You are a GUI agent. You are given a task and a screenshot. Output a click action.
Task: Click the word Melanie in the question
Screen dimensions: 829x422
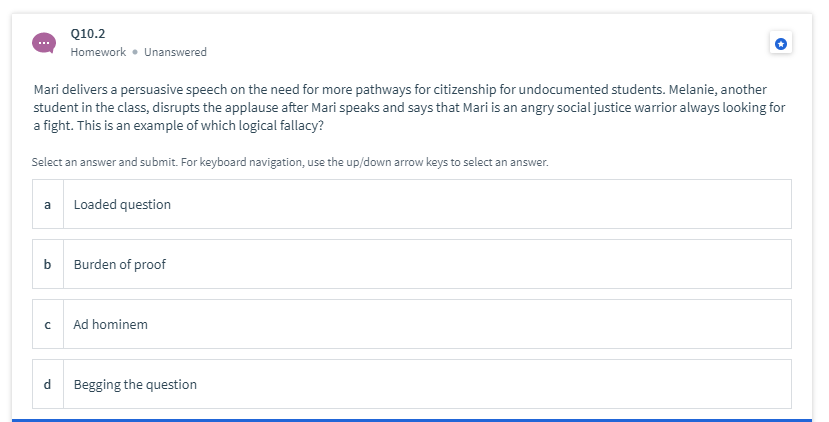pyautogui.click(x=692, y=89)
